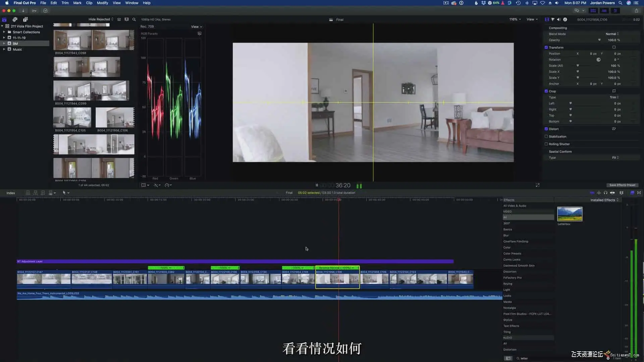Screen dimensions: 644x362
Task: Click the browser search magnifier icon
Action: click(134, 19)
